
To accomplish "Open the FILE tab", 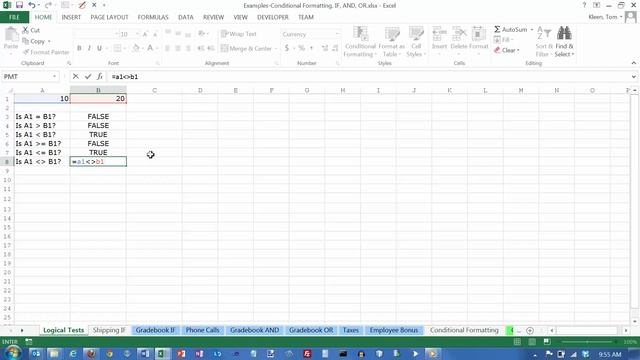I will (14, 17).
